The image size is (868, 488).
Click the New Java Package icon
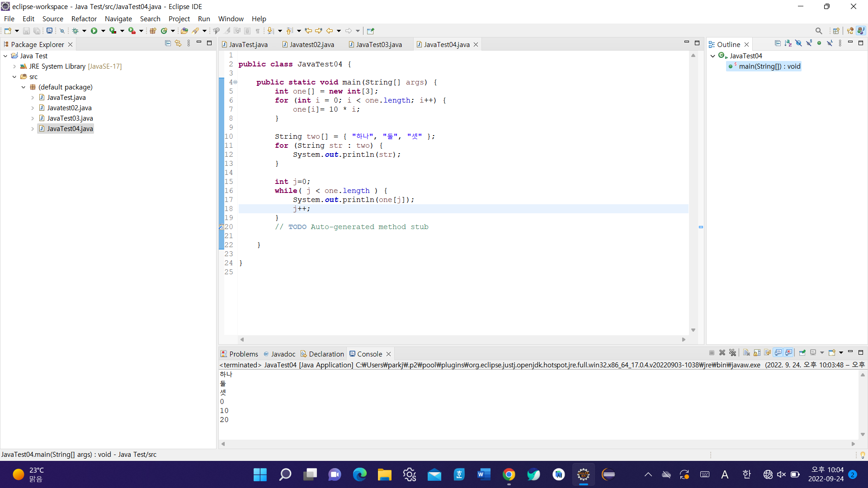coord(153,31)
